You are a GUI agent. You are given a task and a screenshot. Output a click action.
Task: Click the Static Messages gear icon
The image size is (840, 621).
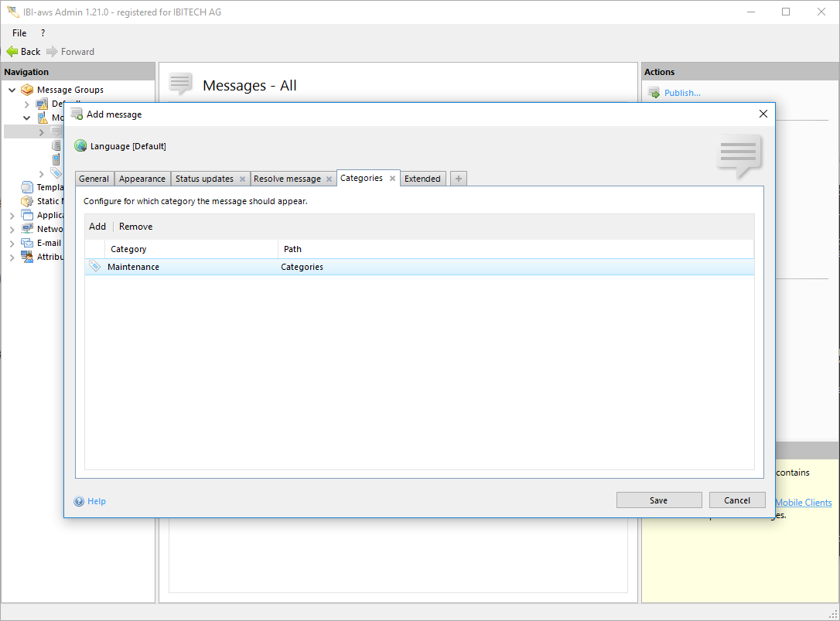pos(27,201)
